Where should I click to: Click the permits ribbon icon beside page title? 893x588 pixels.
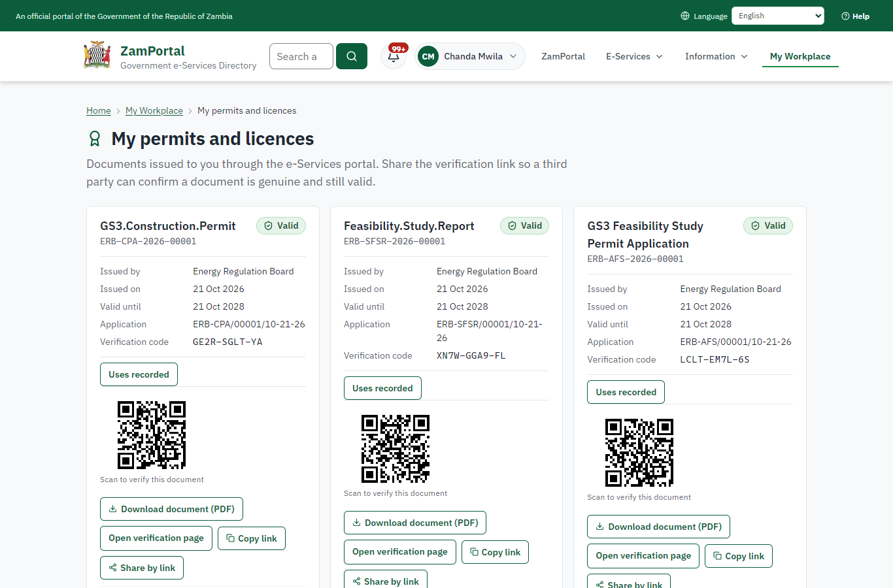click(x=95, y=139)
